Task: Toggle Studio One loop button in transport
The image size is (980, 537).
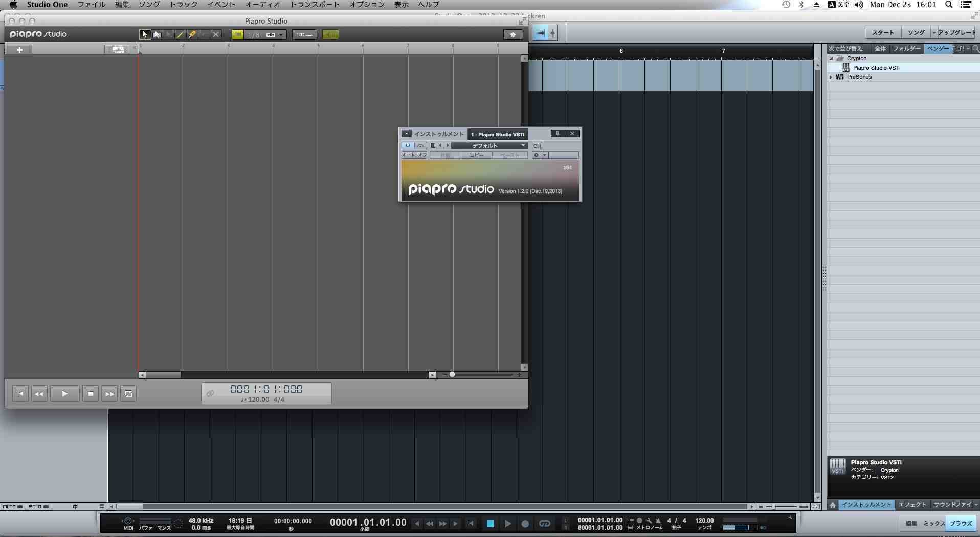Action: (545, 524)
